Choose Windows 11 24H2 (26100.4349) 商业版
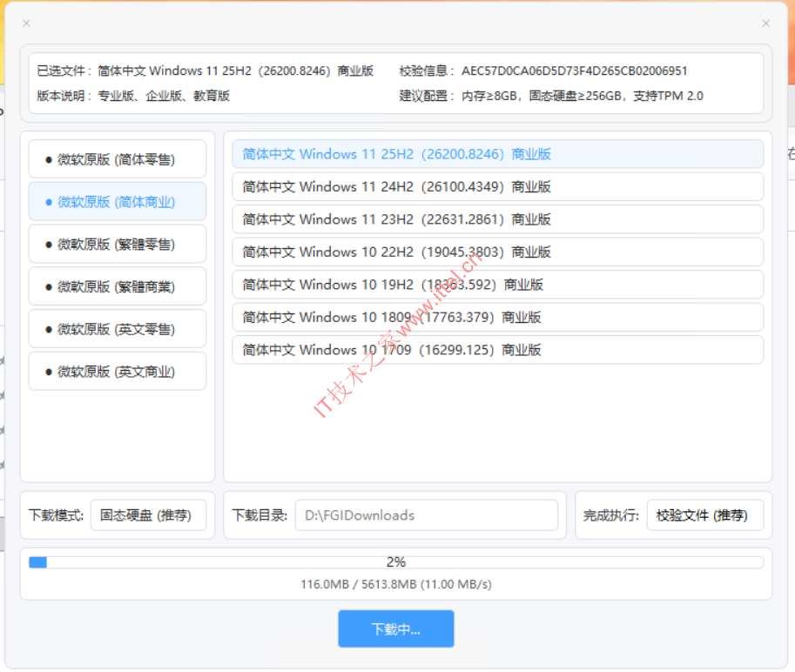Image resolution: width=795 pixels, height=672 pixels. pos(497,186)
